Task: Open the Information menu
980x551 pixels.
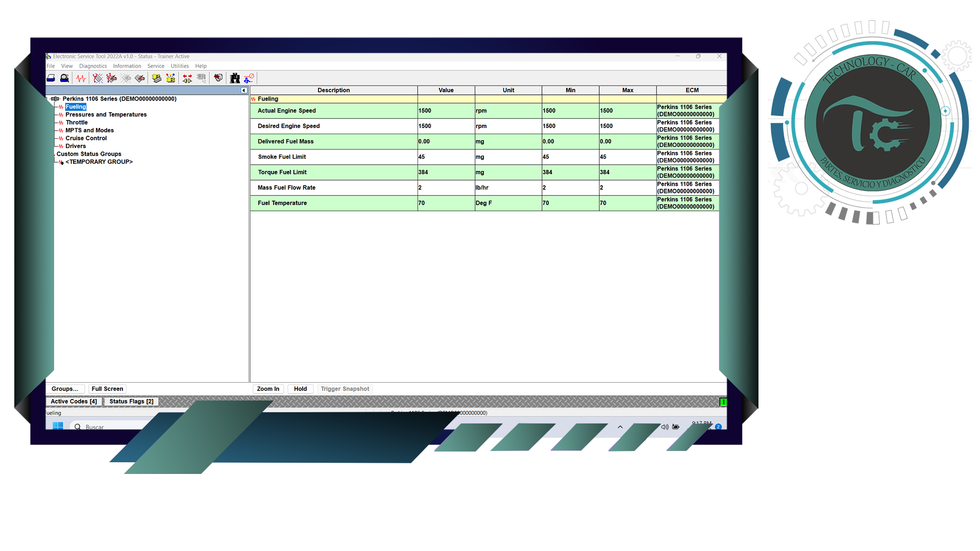Action: (x=127, y=66)
